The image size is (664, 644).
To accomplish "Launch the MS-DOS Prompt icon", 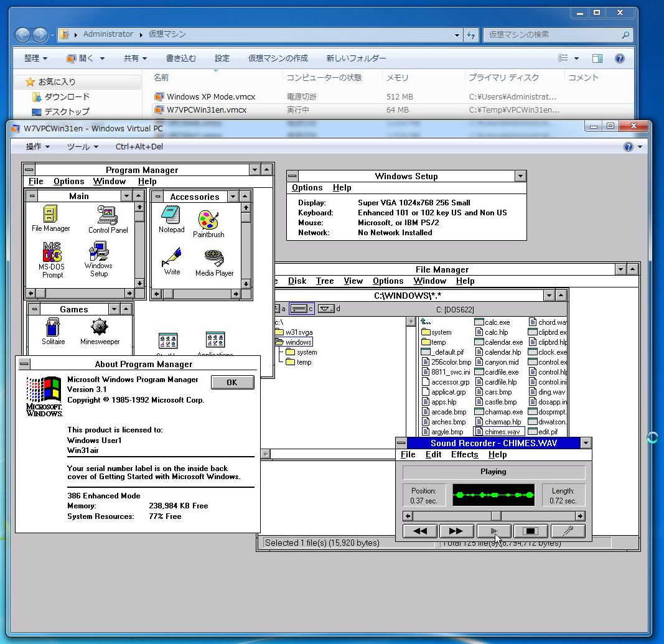I will point(52,259).
